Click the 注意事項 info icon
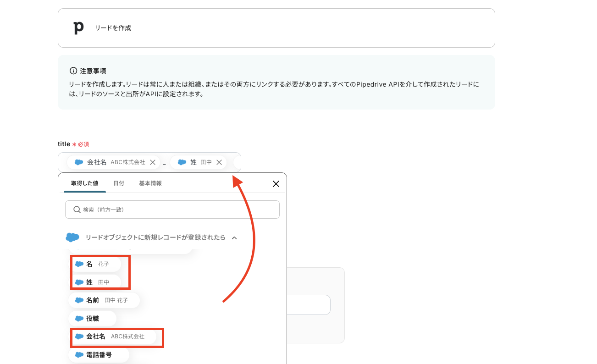This screenshot has width=597, height=364. pos(73,71)
